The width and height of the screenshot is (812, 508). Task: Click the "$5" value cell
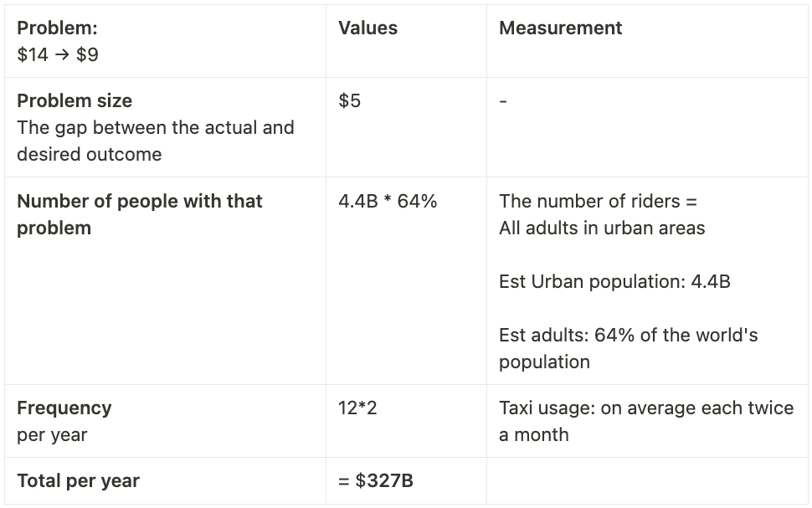[350, 100]
